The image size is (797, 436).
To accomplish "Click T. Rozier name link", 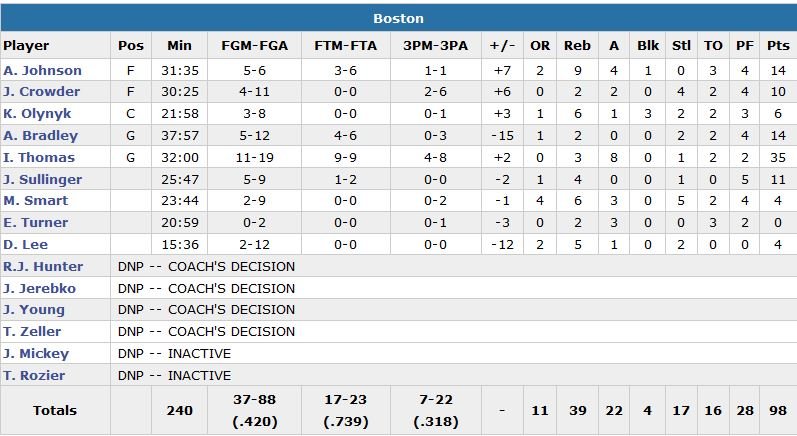I will (34, 376).
